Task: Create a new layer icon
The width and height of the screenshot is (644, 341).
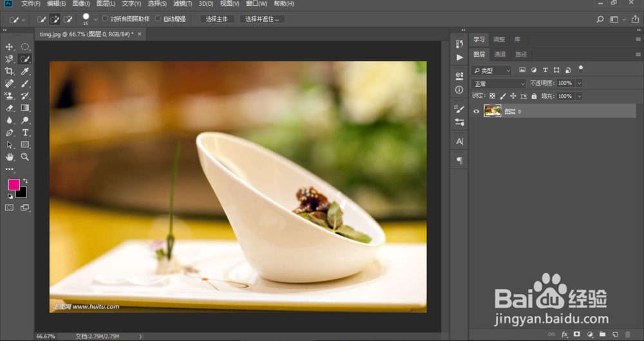Action: pyautogui.click(x=615, y=334)
